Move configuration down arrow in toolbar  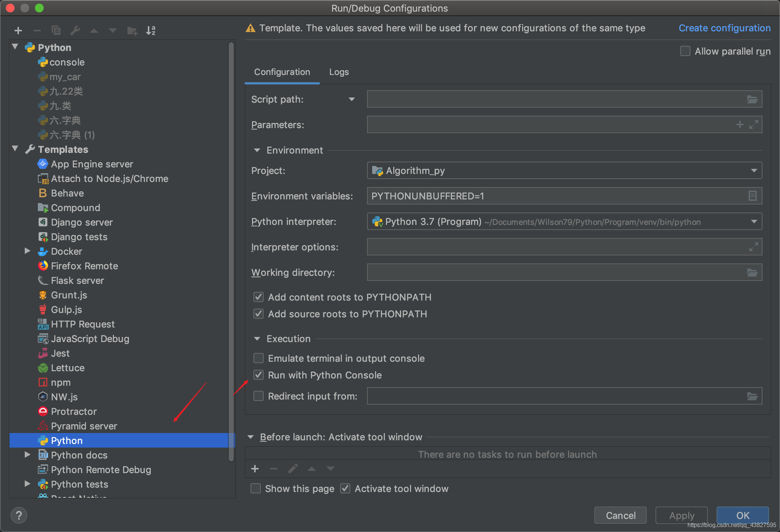coord(113,31)
